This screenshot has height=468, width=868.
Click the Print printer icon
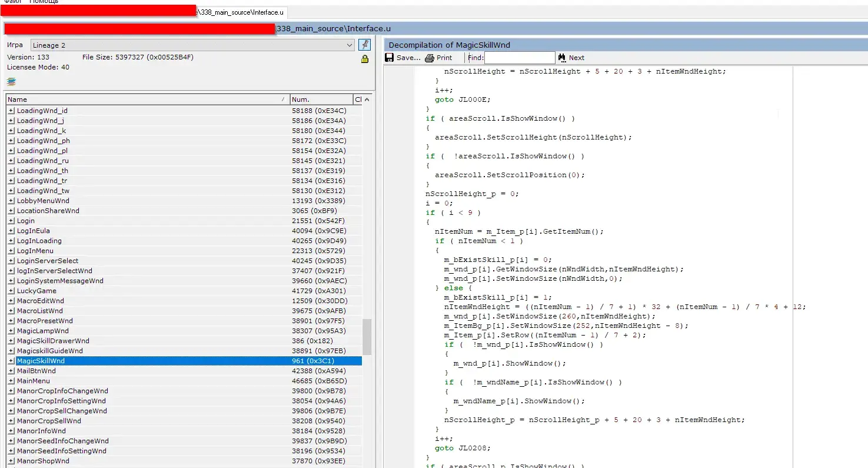click(430, 58)
